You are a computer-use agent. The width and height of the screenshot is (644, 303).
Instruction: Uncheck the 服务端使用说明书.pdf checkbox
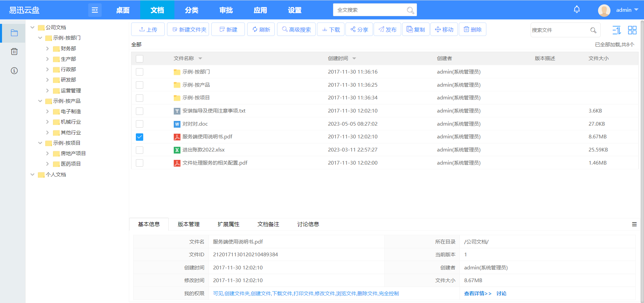tap(140, 137)
